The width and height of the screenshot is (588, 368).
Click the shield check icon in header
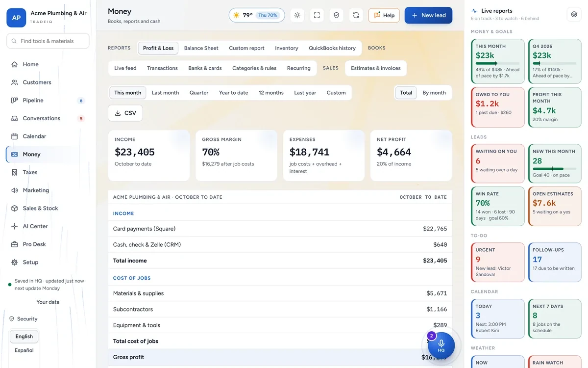pos(336,15)
